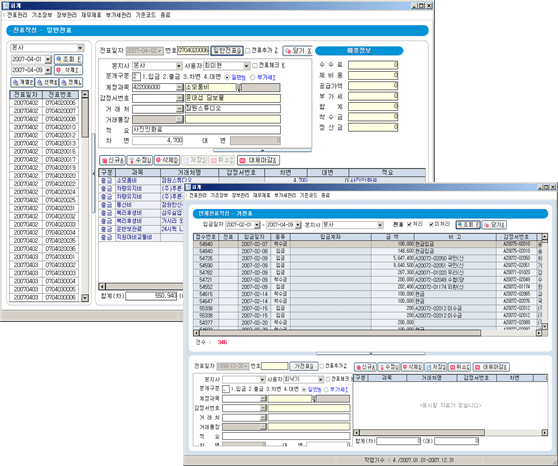Click 수정 edit button in 가전표 window
The height and width of the screenshot is (466, 558).
pos(389,367)
